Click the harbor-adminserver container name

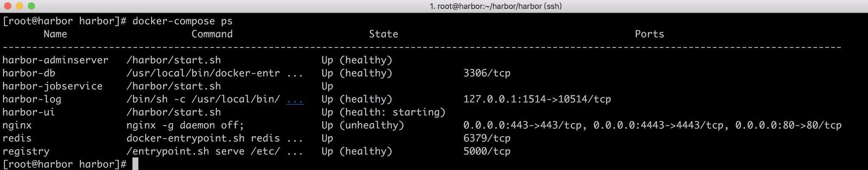(55, 60)
